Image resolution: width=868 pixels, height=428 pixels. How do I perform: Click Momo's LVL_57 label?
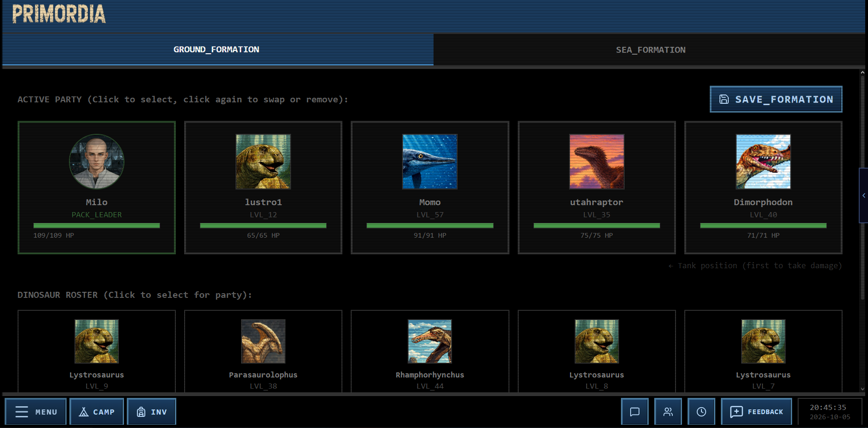430,215
